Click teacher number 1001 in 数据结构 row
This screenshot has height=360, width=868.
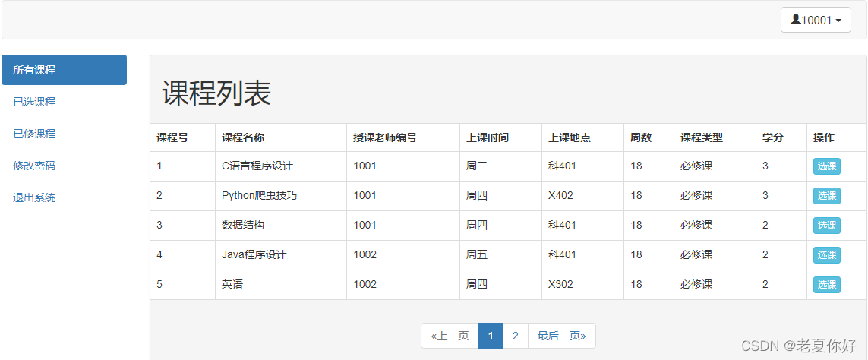(365, 225)
